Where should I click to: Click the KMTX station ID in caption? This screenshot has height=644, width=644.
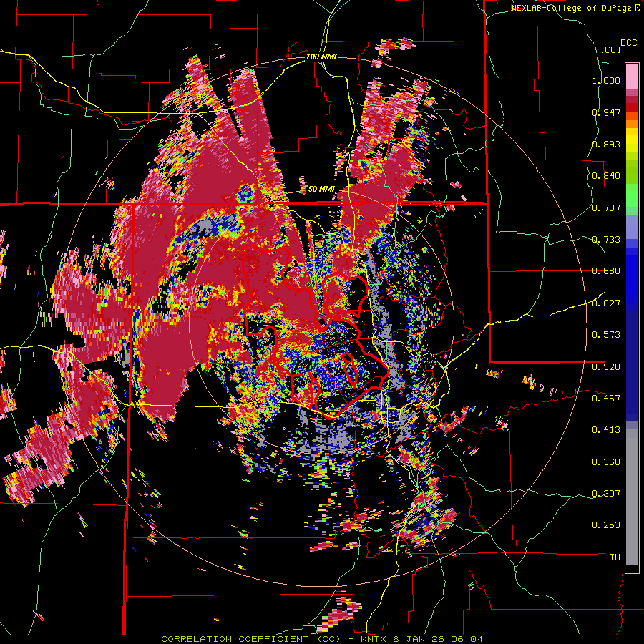tap(374, 639)
